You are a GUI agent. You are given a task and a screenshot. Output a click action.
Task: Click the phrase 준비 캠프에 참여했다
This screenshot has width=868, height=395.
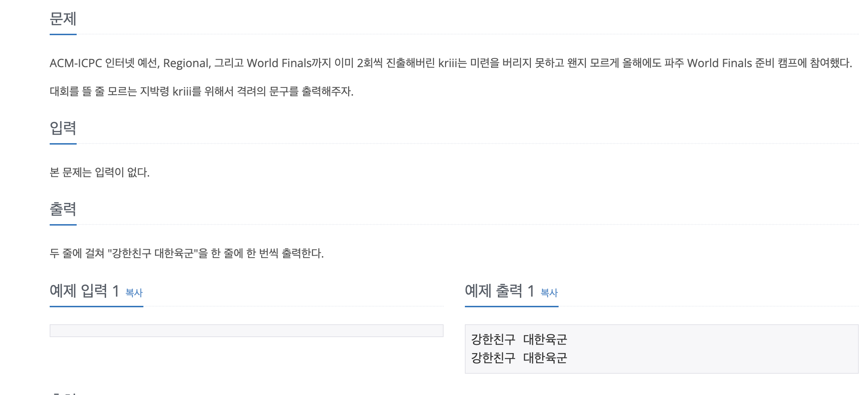[x=803, y=63]
